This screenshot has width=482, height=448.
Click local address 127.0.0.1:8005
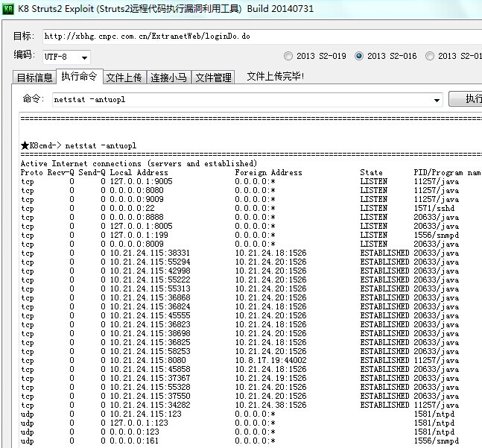pyautogui.click(x=141, y=226)
